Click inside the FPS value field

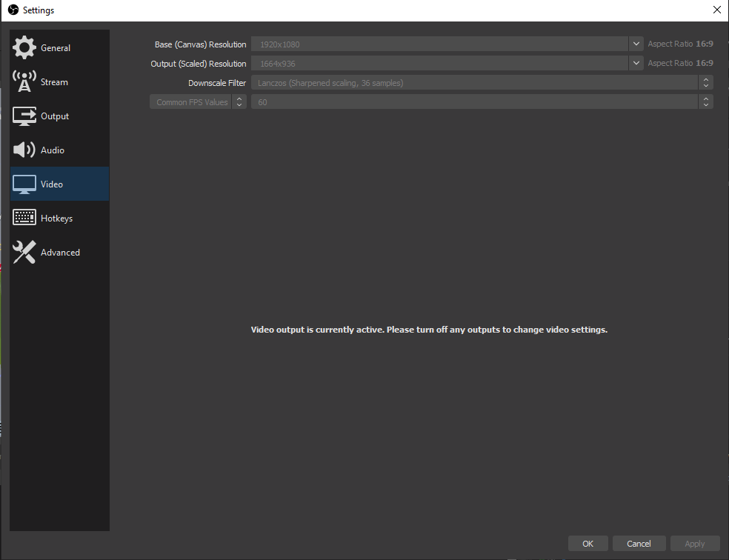(474, 101)
